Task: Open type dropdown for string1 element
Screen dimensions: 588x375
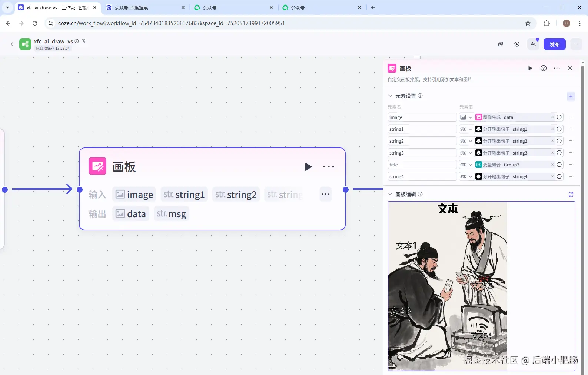Action: tap(466, 129)
